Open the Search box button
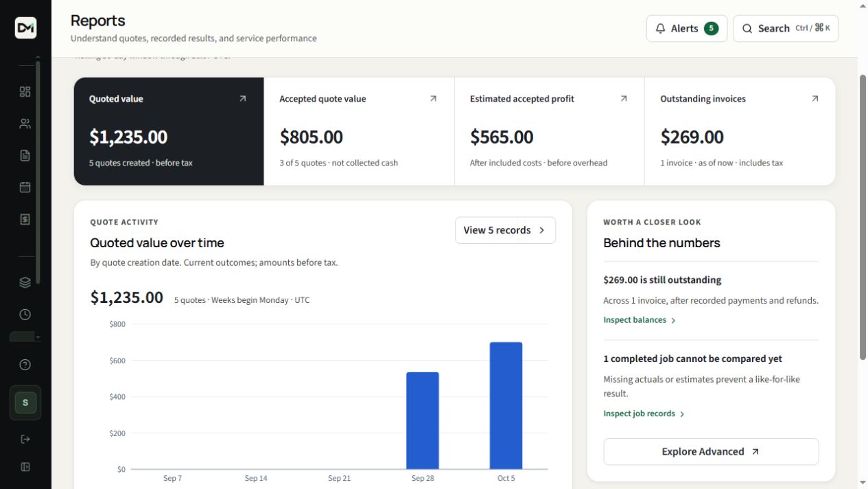 [x=786, y=28]
